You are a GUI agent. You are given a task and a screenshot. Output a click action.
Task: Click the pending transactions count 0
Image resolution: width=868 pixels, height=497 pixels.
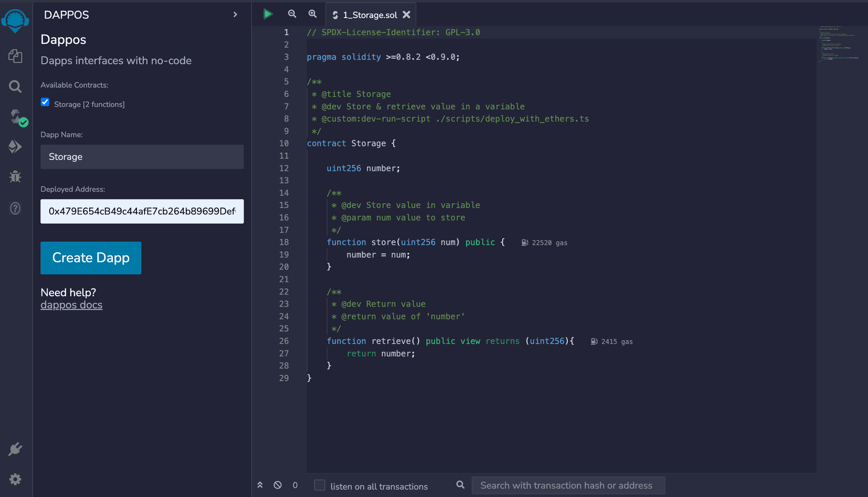point(295,485)
